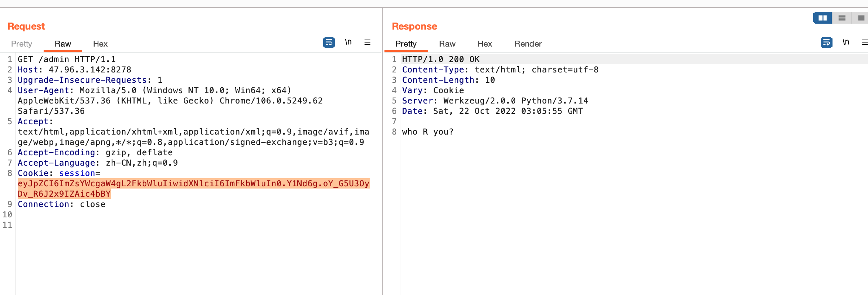Switch Request to Pretty tab
Image resolution: width=868 pixels, height=295 pixels.
[x=21, y=44]
